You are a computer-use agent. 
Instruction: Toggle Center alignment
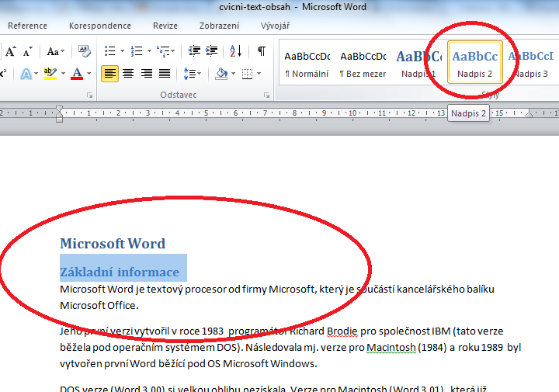pos(128,74)
